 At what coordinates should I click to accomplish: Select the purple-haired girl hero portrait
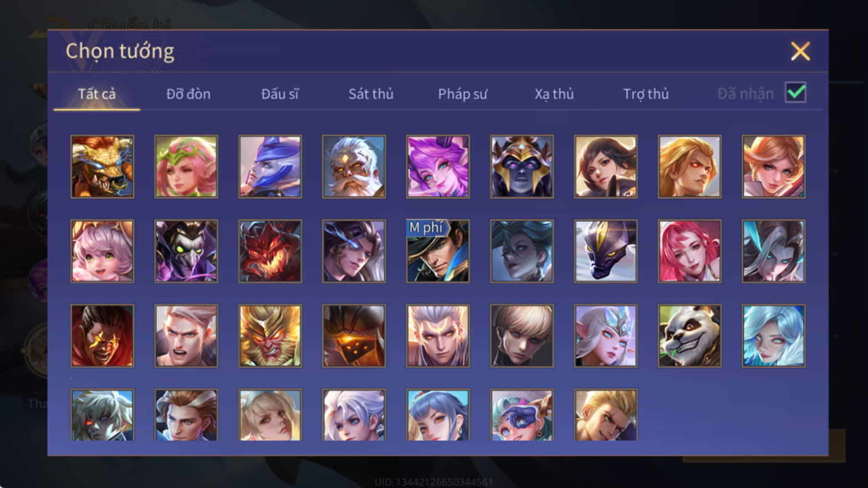[438, 167]
